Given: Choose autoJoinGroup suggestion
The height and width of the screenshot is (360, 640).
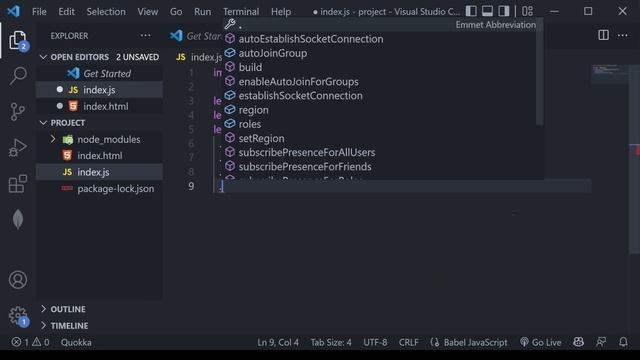Looking at the screenshot, I should tap(380, 53).
